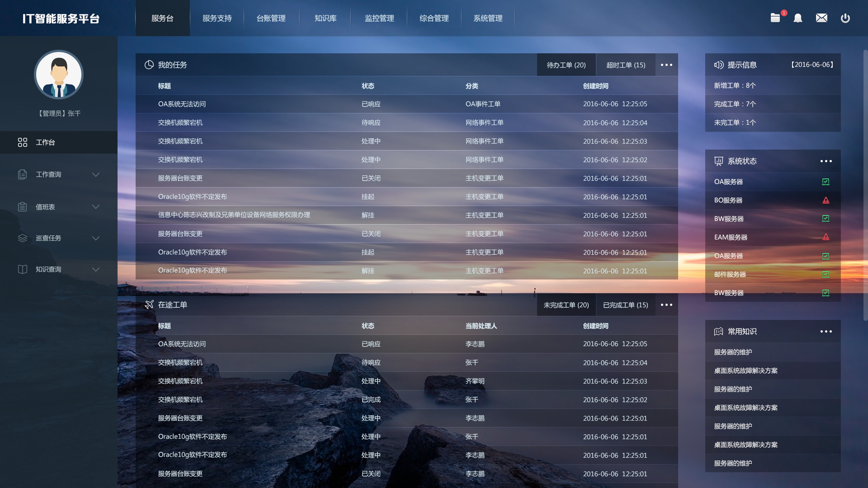Select the 未完成工单 (20) tab
The width and height of the screenshot is (868, 488).
pyautogui.click(x=566, y=305)
